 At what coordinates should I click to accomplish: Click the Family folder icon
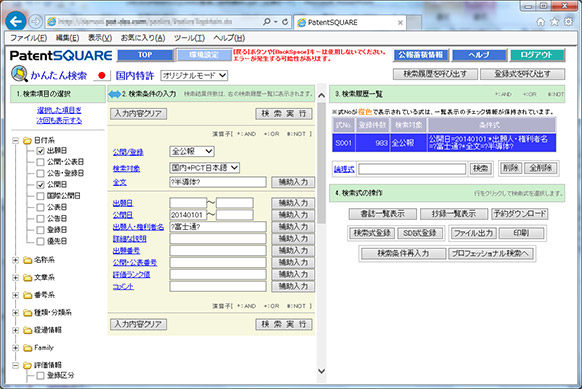coord(27,348)
